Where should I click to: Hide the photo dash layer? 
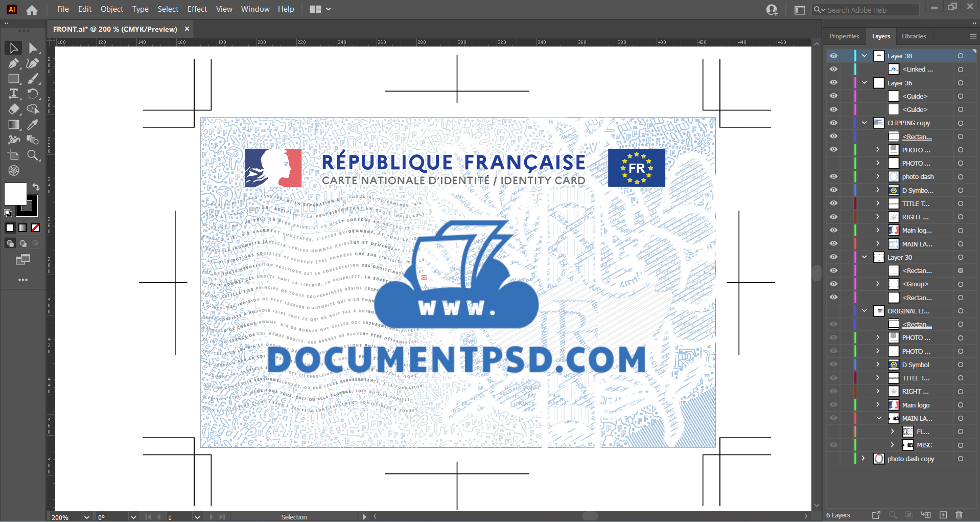click(833, 176)
